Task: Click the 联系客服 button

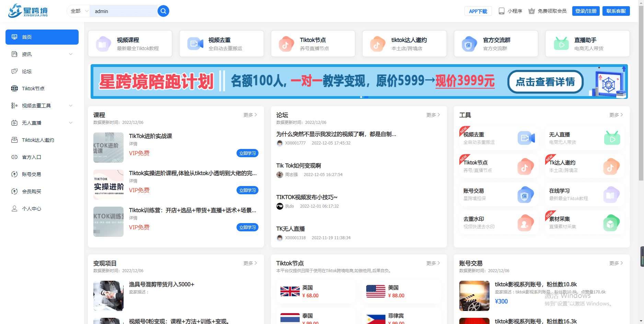Action: pos(616,11)
